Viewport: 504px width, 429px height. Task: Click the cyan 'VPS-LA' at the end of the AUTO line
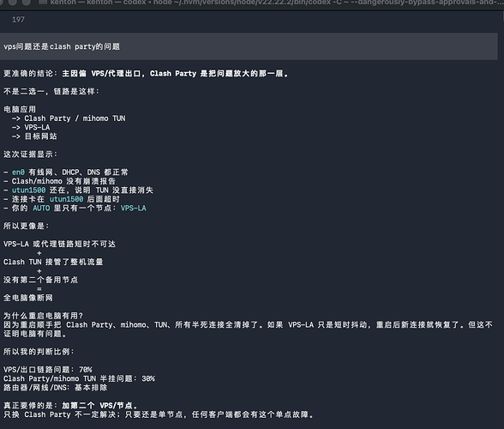(x=134, y=208)
